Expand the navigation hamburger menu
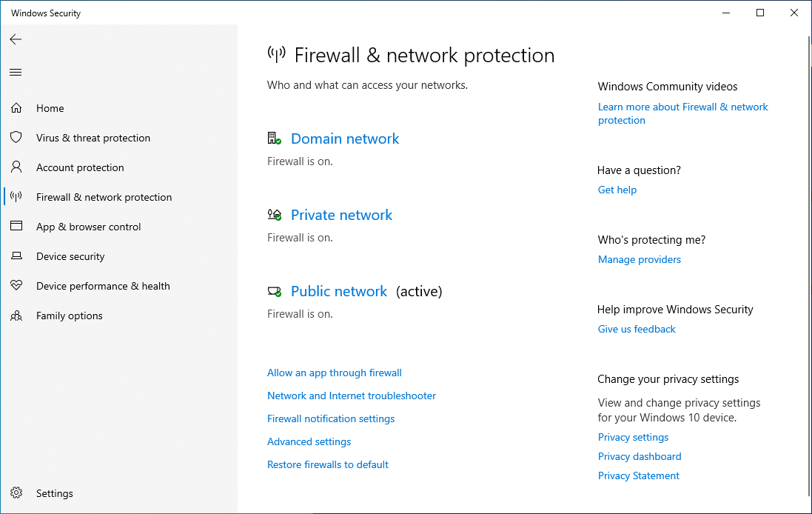The height and width of the screenshot is (514, 812). click(x=15, y=72)
